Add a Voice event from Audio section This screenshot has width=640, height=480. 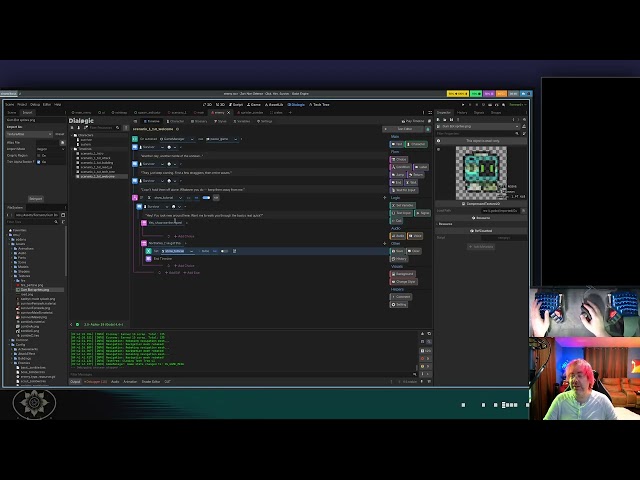point(415,236)
